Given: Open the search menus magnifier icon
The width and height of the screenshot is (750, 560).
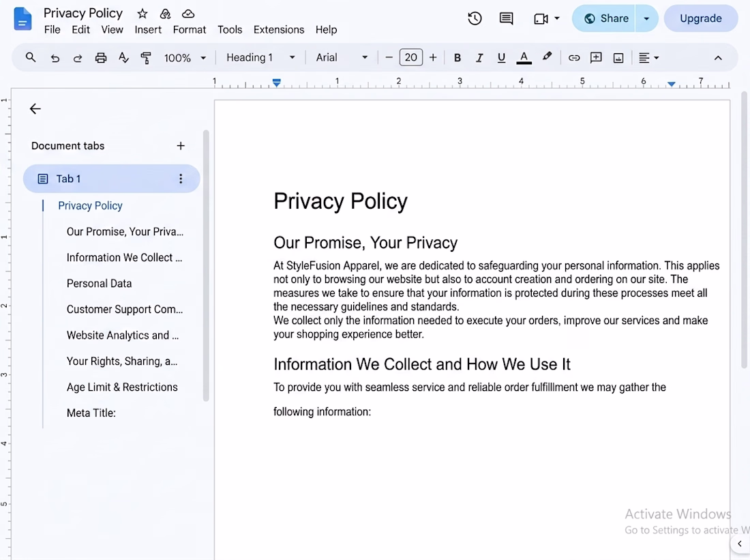Looking at the screenshot, I should tap(31, 57).
